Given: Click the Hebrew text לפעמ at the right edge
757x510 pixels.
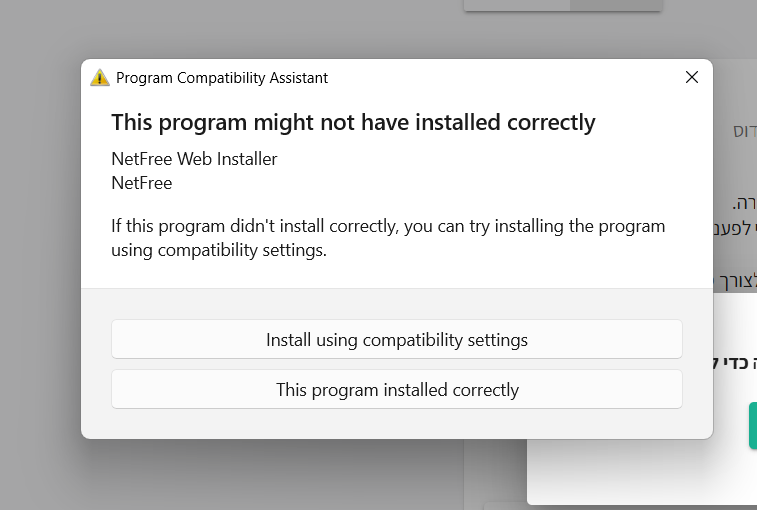Looking at the screenshot, I should [x=735, y=227].
